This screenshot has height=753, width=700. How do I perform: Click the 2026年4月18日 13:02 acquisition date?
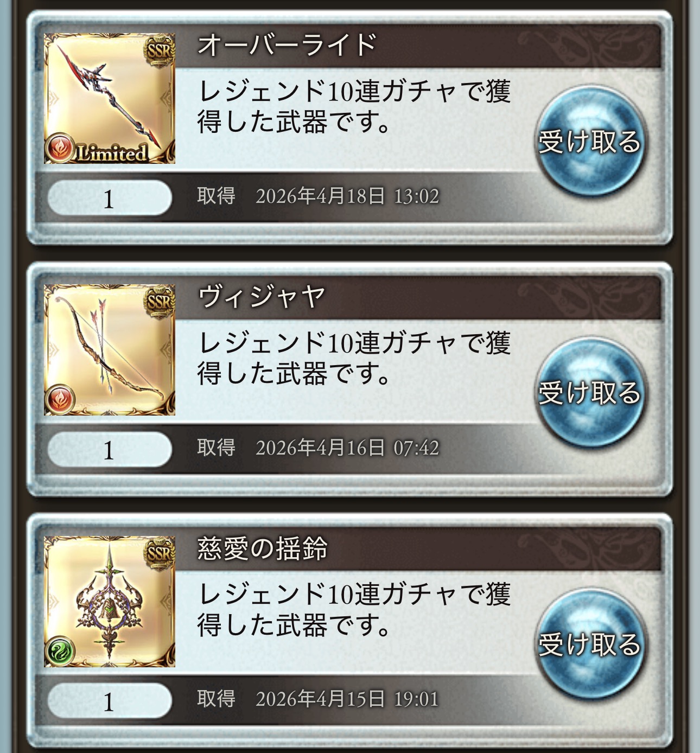(347, 196)
